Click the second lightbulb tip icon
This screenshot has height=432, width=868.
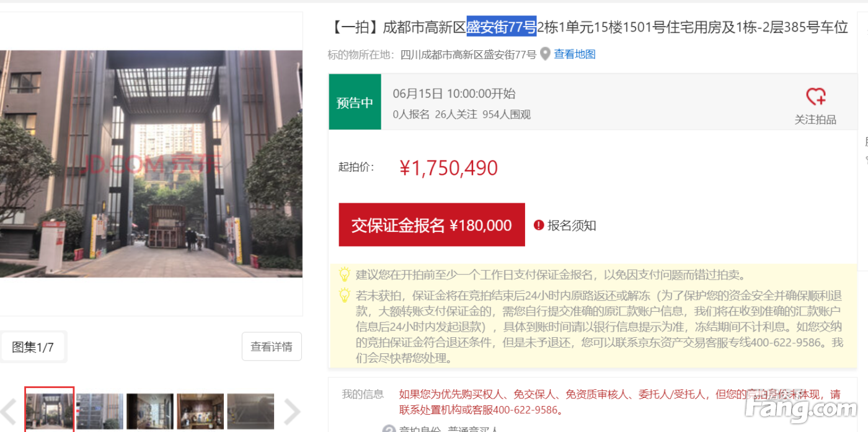[x=344, y=295]
